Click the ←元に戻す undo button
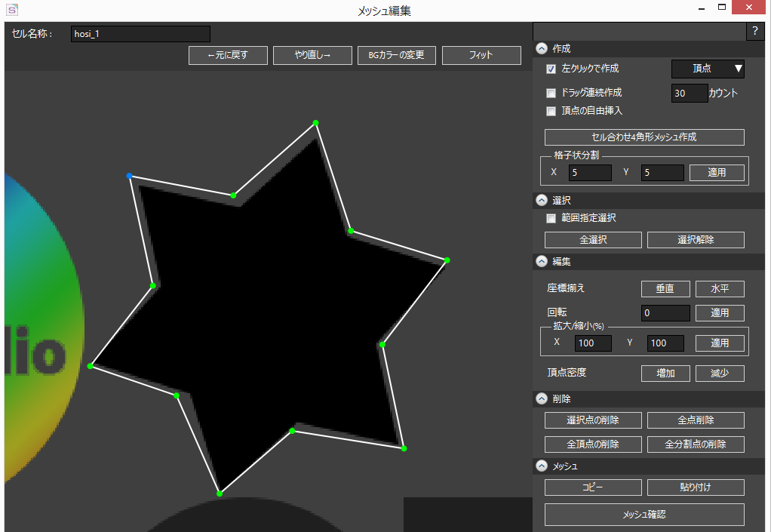 point(228,55)
